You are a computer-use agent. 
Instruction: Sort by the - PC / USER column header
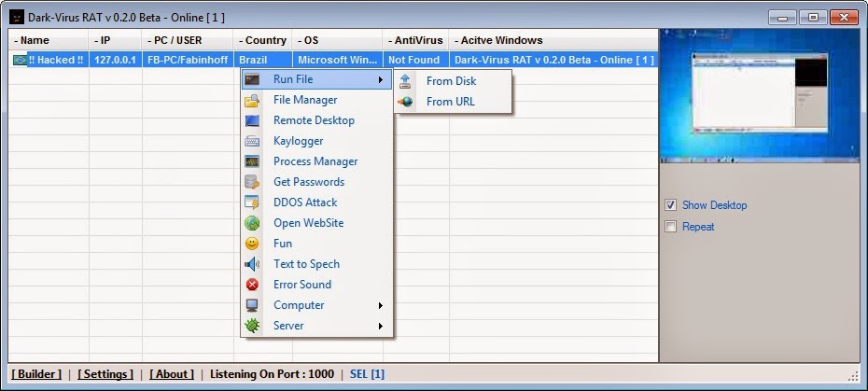[188, 40]
